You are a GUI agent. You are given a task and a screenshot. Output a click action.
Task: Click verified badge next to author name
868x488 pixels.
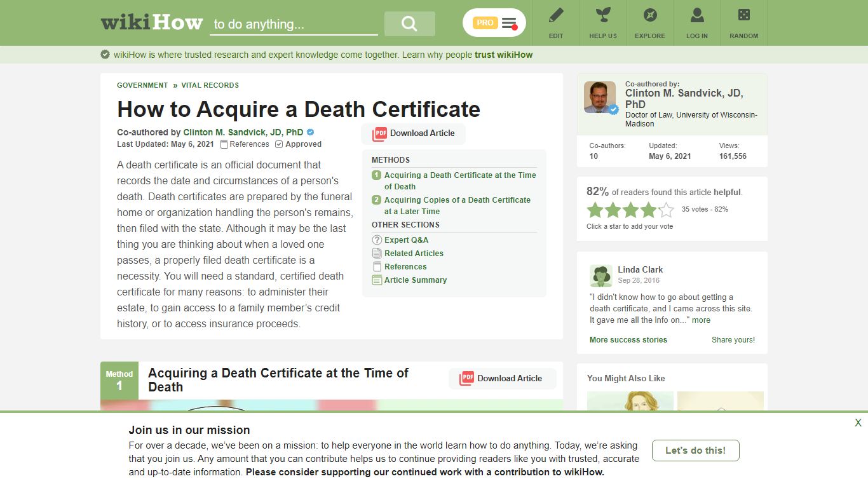pos(311,132)
